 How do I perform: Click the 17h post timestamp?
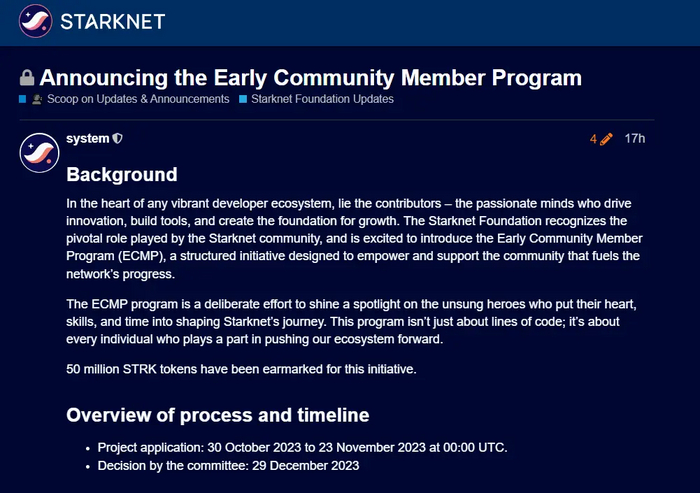point(635,139)
